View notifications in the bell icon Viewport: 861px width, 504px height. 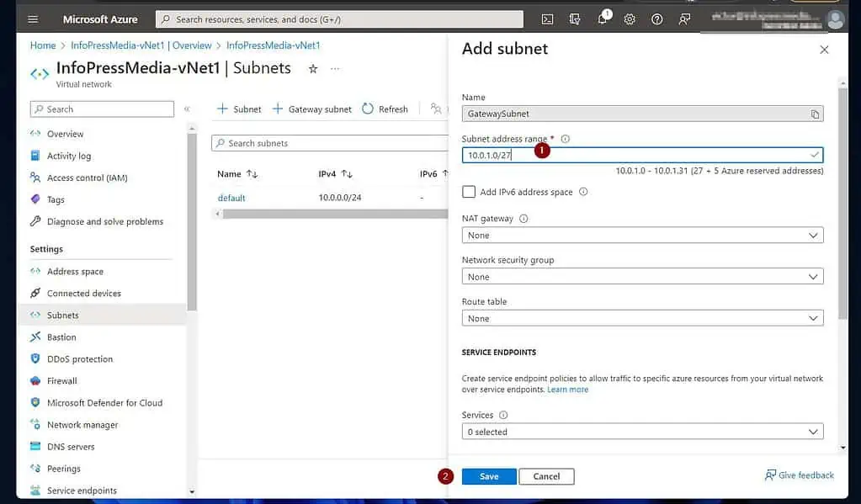point(603,19)
